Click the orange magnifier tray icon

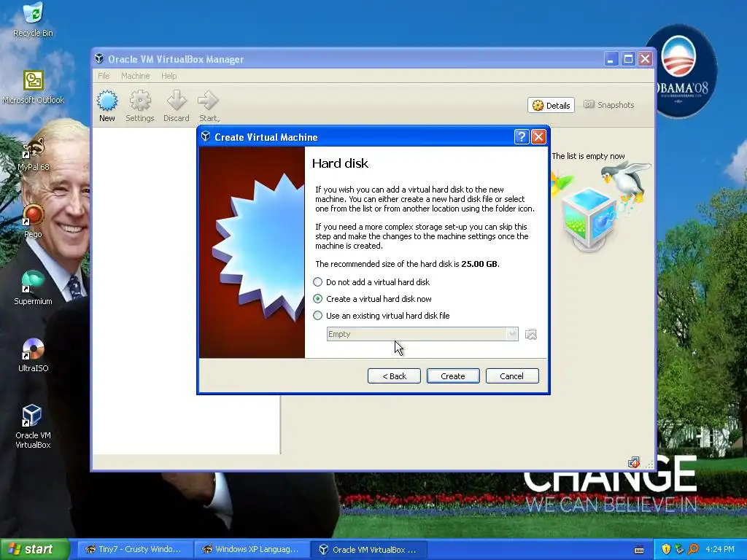pyautogui.click(x=693, y=549)
